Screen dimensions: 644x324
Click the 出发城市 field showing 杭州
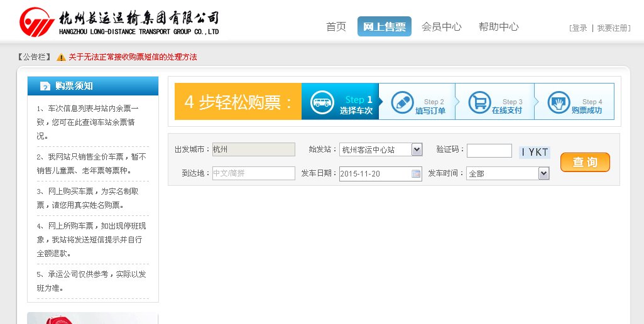[x=253, y=149]
